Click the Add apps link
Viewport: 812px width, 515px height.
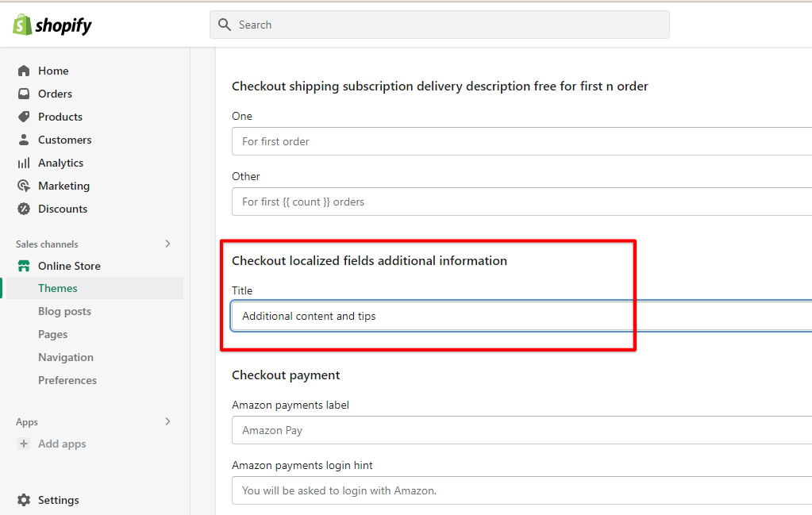coord(62,444)
